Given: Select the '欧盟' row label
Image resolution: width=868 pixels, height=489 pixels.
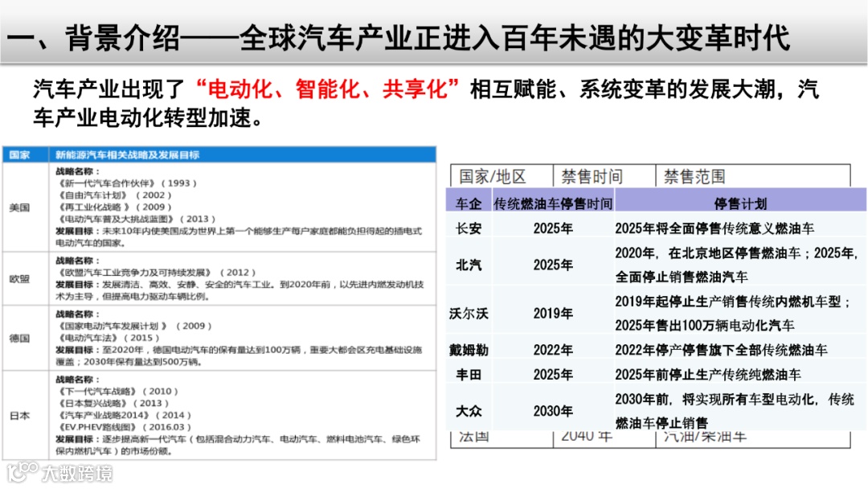Looking at the screenshot, I should point(19,278).
